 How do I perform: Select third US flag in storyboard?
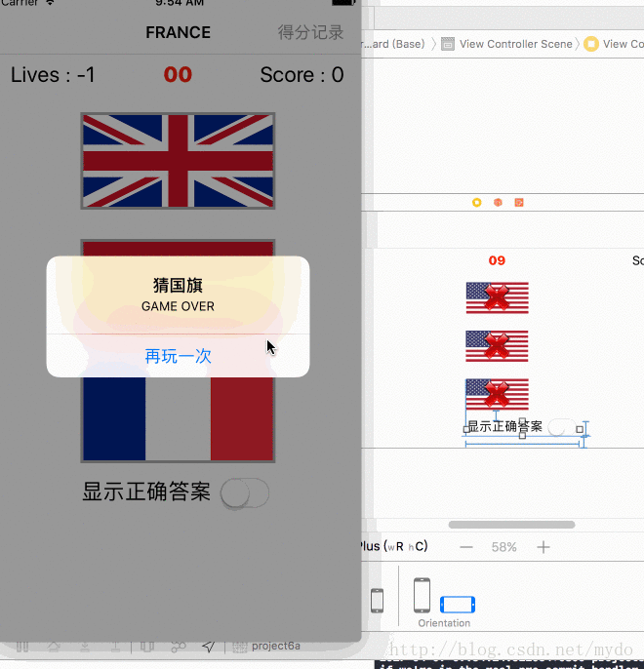pos(498,394)
